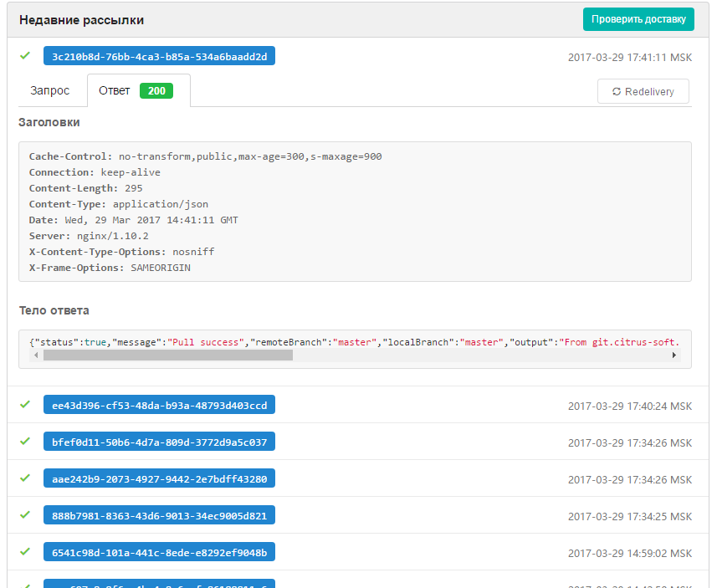Click the success checkmark beside ee43d396 delivery
The image size is (717, 588).
click(25, 405)
